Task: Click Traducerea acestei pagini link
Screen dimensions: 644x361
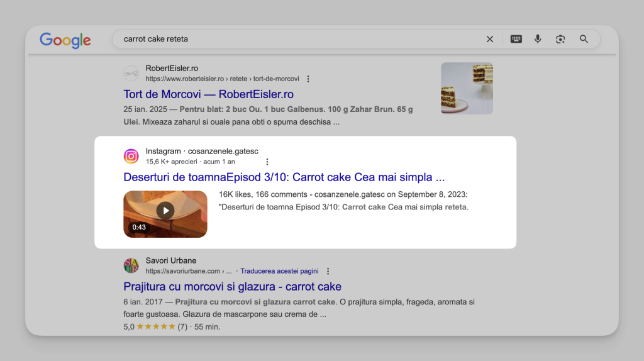Action: [x=279, y=271]
